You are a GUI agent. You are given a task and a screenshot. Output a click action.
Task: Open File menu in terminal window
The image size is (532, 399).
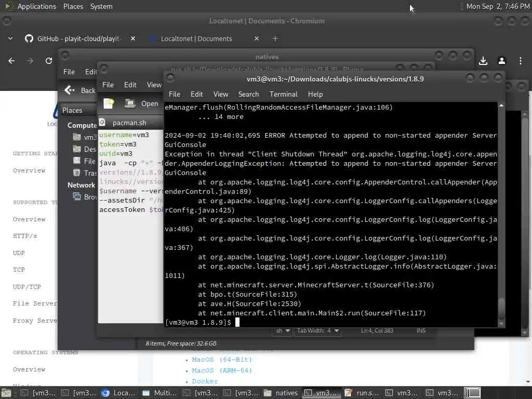tap(175, 95)
